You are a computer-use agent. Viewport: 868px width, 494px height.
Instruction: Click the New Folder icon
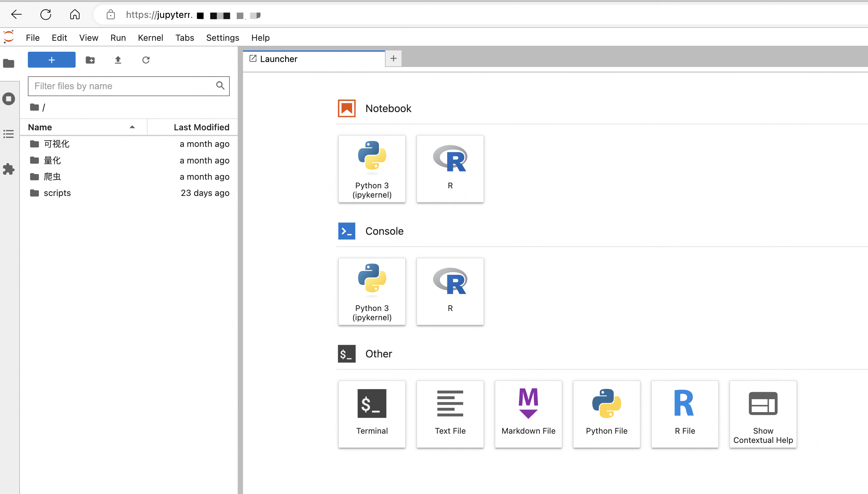tap(90, 60)
